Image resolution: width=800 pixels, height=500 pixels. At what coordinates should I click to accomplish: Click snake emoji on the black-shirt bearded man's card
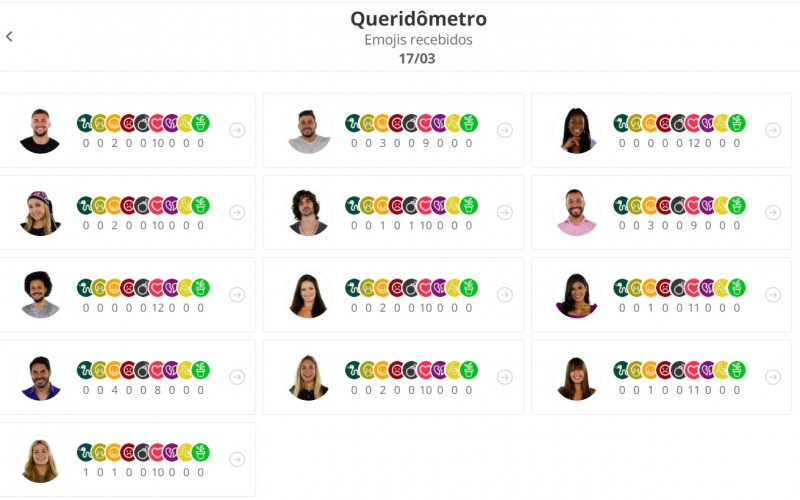[x=85, y=123]
